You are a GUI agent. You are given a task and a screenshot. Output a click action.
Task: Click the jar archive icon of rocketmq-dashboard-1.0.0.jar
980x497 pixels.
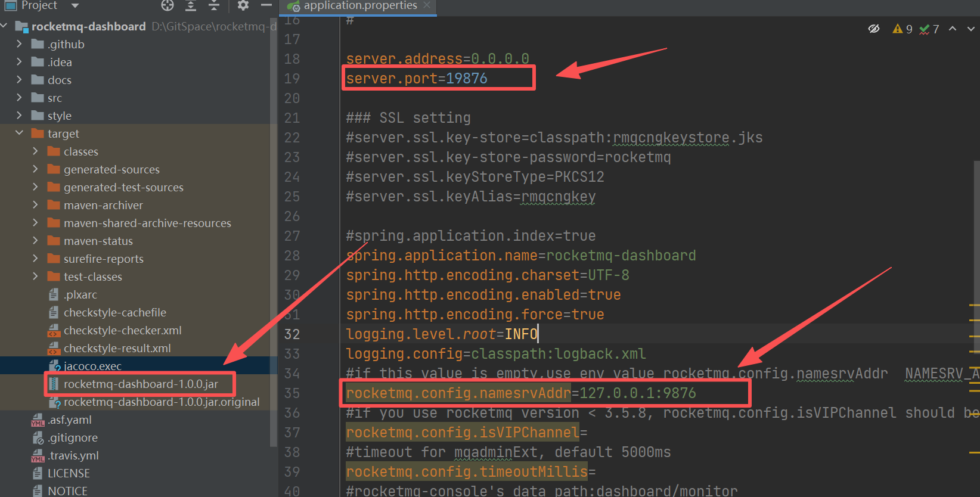pos(54,384)
